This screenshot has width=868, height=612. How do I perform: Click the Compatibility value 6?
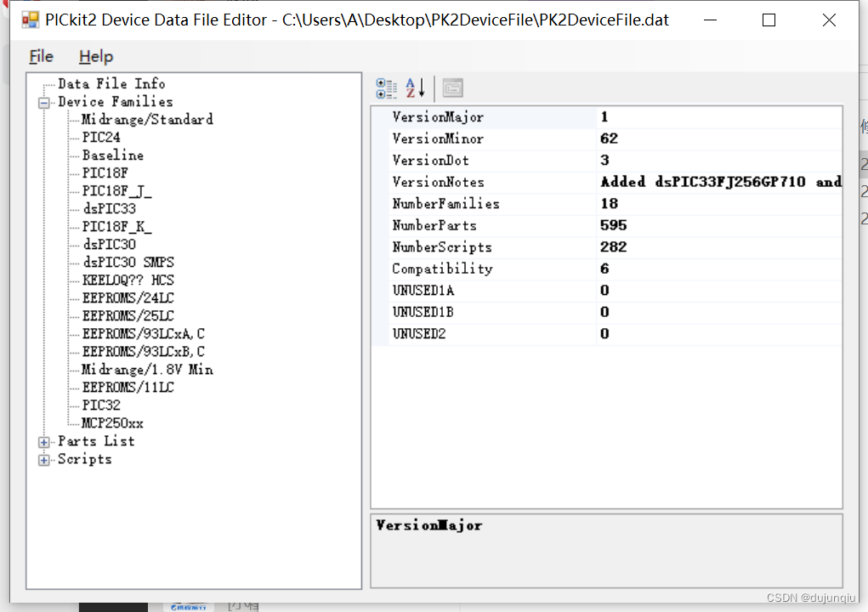(x=604, y=269)
